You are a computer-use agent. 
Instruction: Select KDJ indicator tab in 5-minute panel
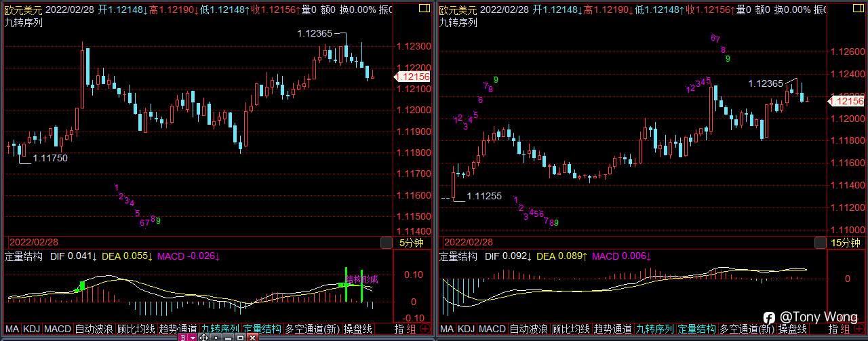[x=31, y=329]
